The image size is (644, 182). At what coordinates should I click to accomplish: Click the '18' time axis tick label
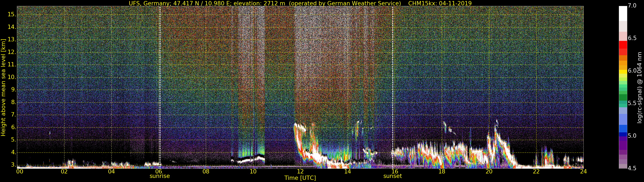click(x=442, y=171)
